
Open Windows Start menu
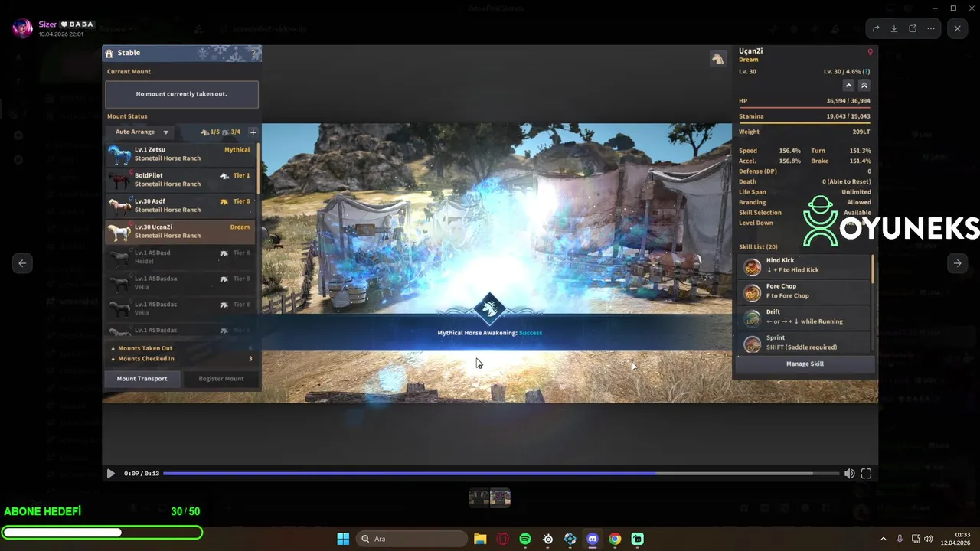pos(343,539)
